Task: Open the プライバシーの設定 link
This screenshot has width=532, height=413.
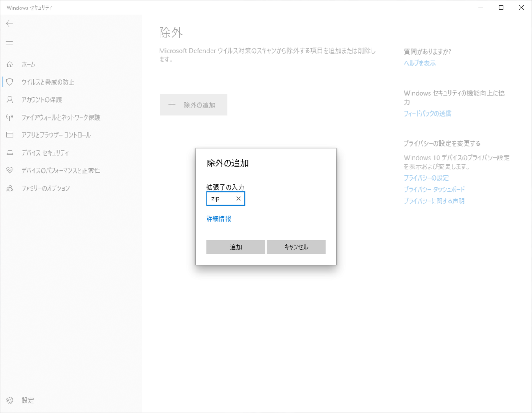Action: 426,178
